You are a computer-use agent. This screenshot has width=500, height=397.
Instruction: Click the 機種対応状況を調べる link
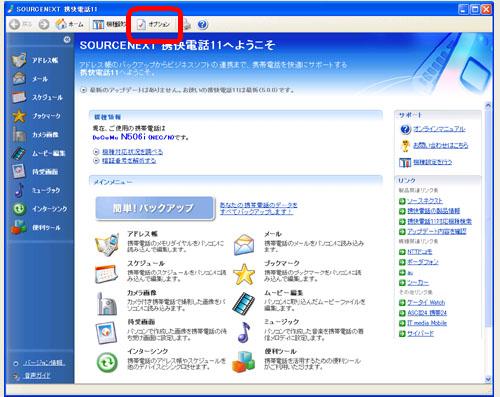tap(132, 152)
